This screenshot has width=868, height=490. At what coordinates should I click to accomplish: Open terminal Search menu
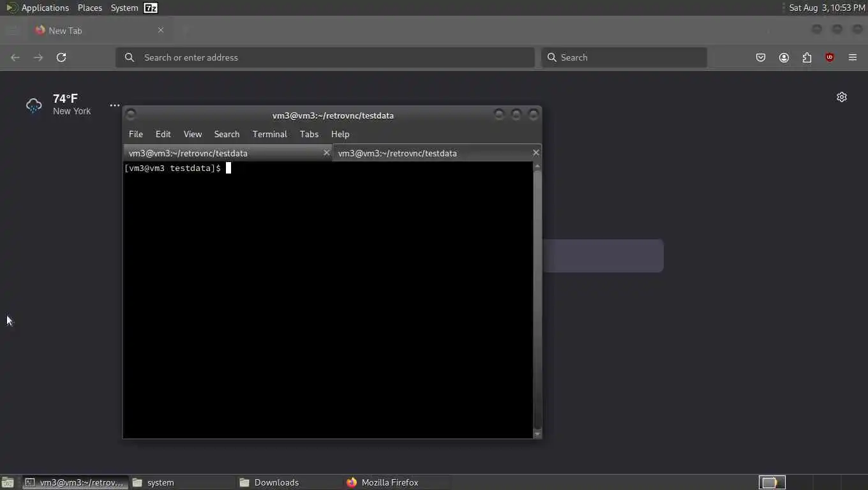(227, 134)
